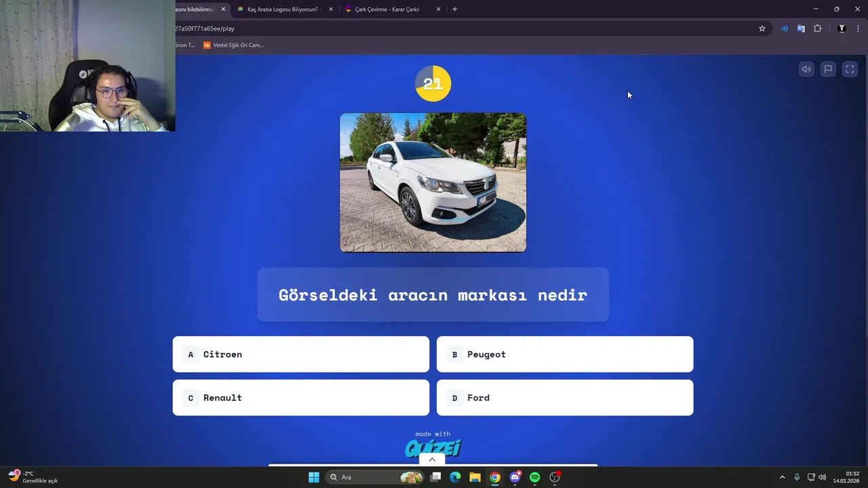868x488 pixels.
Task: Switch to the Çark Çevirme - Karar Çarkı tab
Action: click(x=387, y=9)
